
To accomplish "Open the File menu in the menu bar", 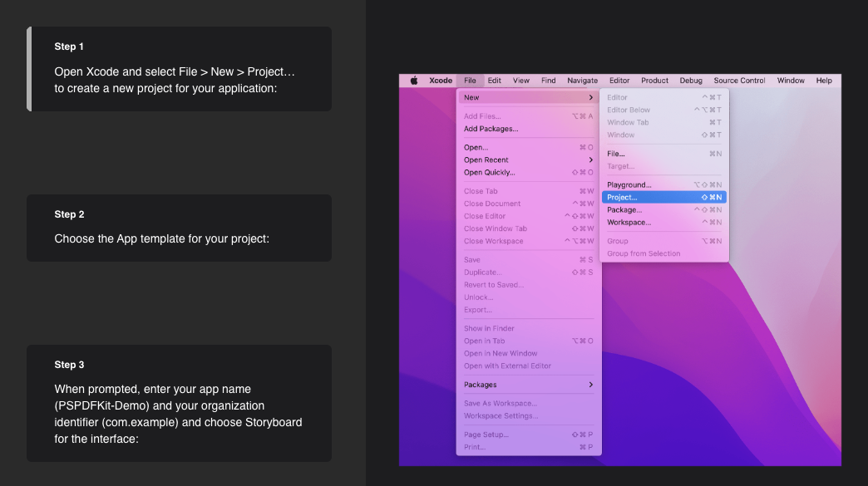I will (x=471, y=81).
